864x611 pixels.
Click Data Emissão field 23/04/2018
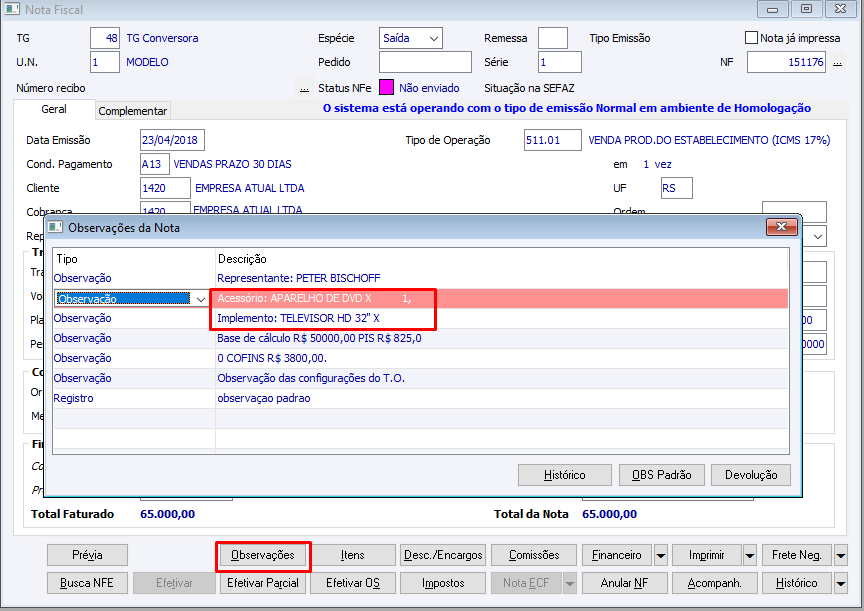click(x=172, y=140)
